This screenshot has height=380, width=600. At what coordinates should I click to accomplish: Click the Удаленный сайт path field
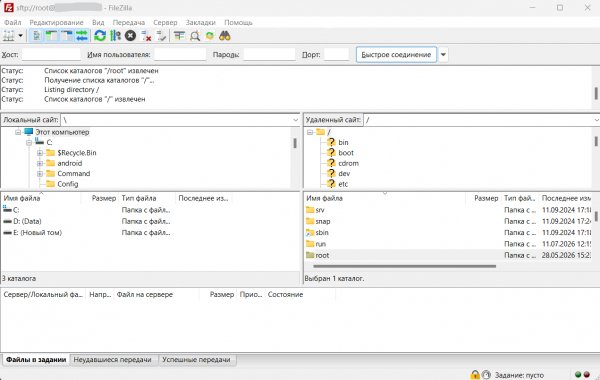478,120
